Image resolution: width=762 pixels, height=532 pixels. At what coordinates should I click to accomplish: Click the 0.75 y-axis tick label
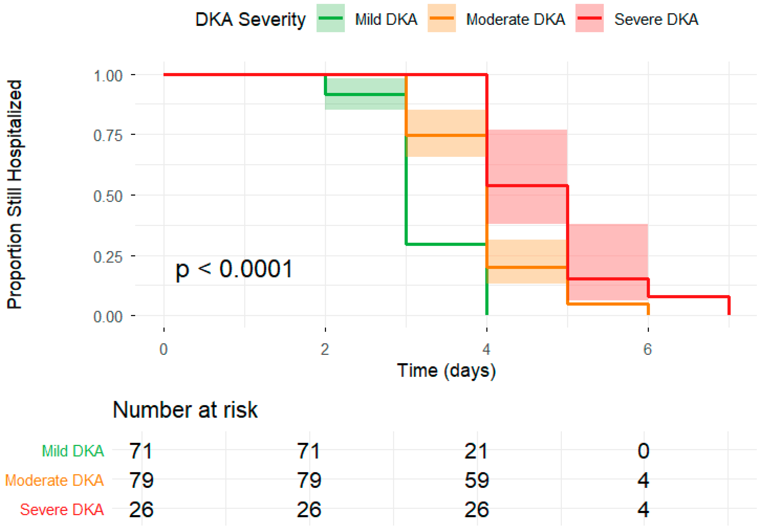tap(108, 136)
